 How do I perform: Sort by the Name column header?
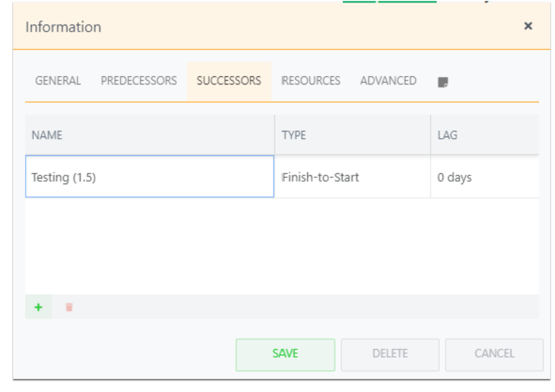click(x=150, y=135)
